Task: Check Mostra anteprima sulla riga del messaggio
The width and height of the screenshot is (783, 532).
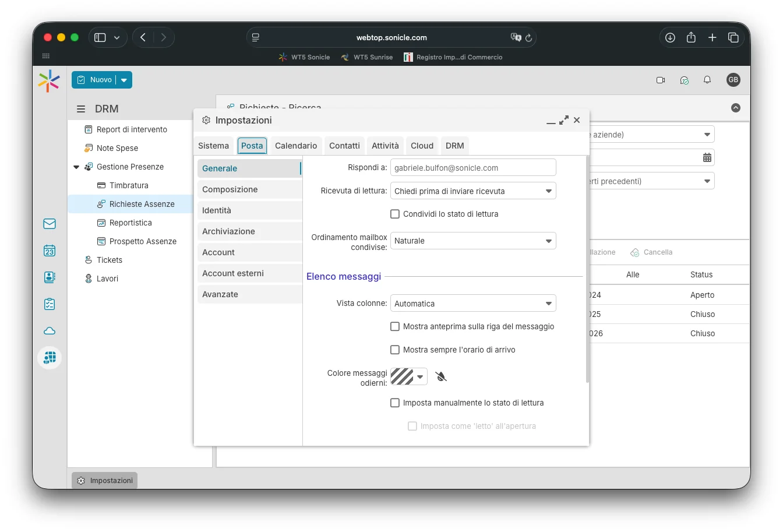Action: tap(395, 326)
